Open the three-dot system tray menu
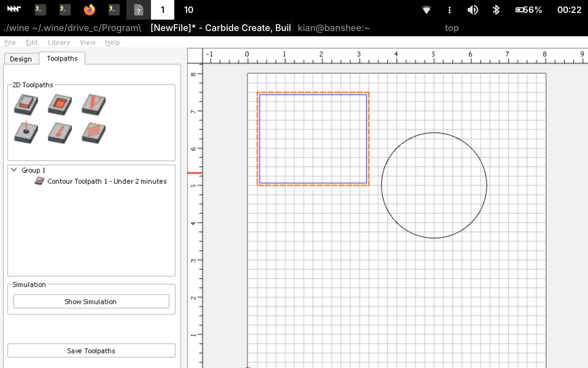 [x=449, y=10]
